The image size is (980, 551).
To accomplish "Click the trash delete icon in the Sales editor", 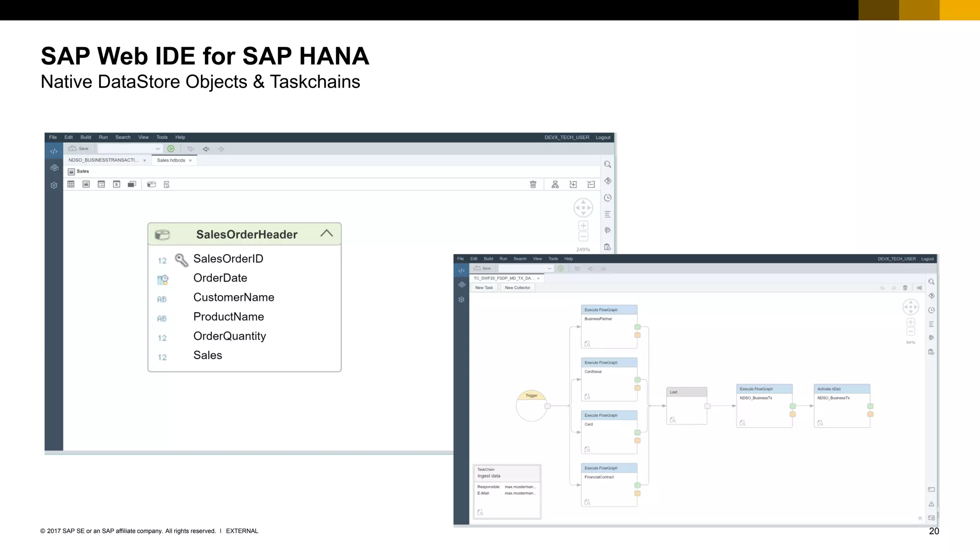I will 533,184.
